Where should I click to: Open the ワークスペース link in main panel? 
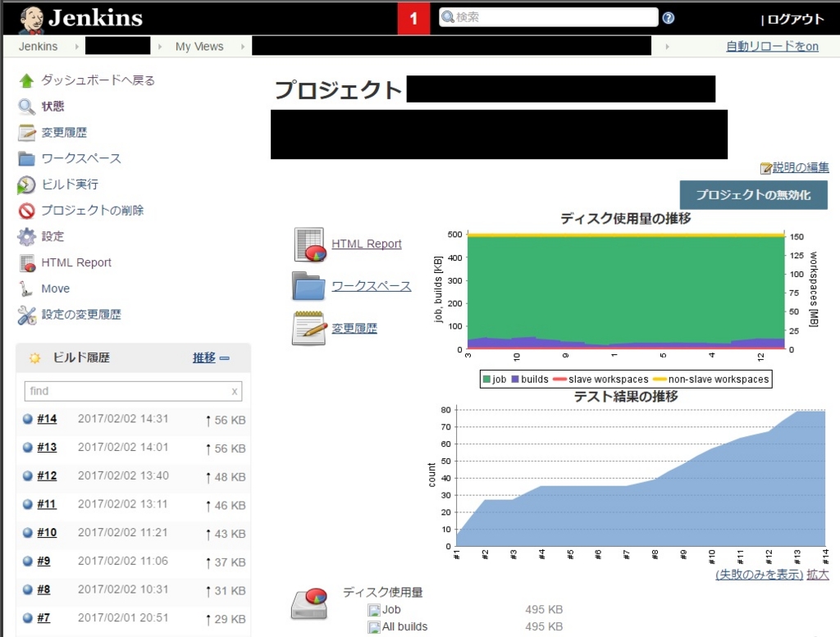pos(372,286)
